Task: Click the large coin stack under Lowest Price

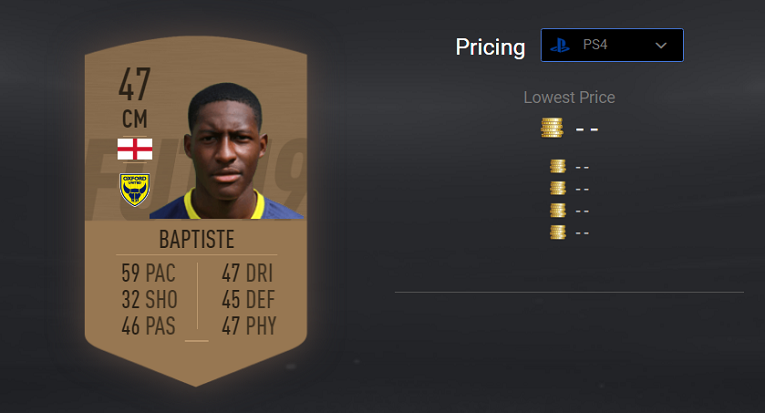Action: pyautogui.click(x=552, y=128)
